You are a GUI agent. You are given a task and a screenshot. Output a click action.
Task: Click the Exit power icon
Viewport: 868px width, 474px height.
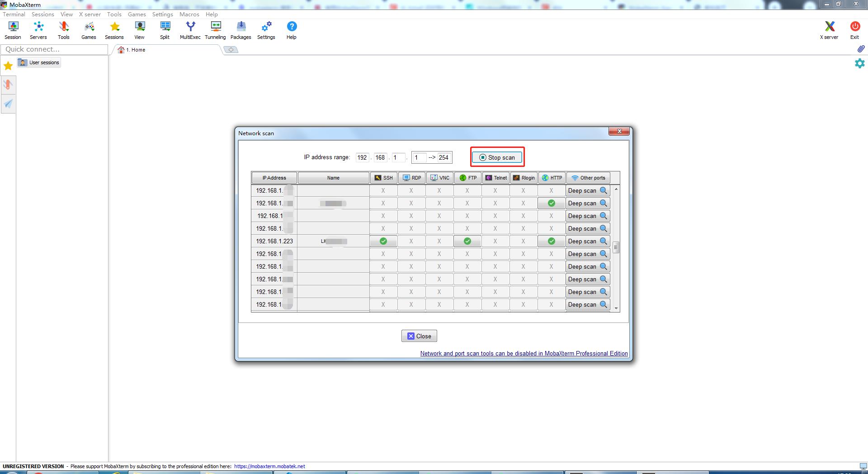click(855, 30)
